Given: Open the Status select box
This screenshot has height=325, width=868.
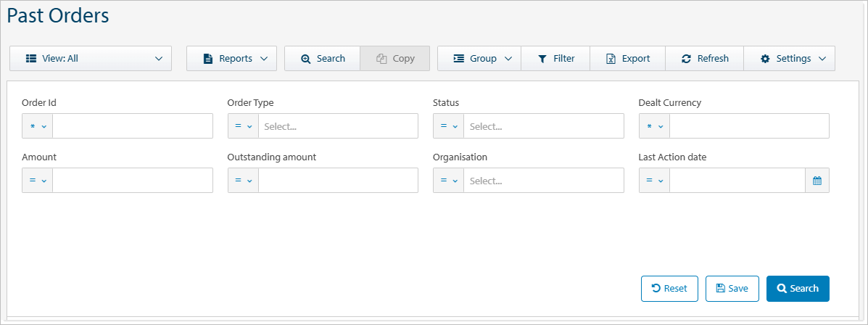Looking at the screenshot, I should click(x=544, y=126).
